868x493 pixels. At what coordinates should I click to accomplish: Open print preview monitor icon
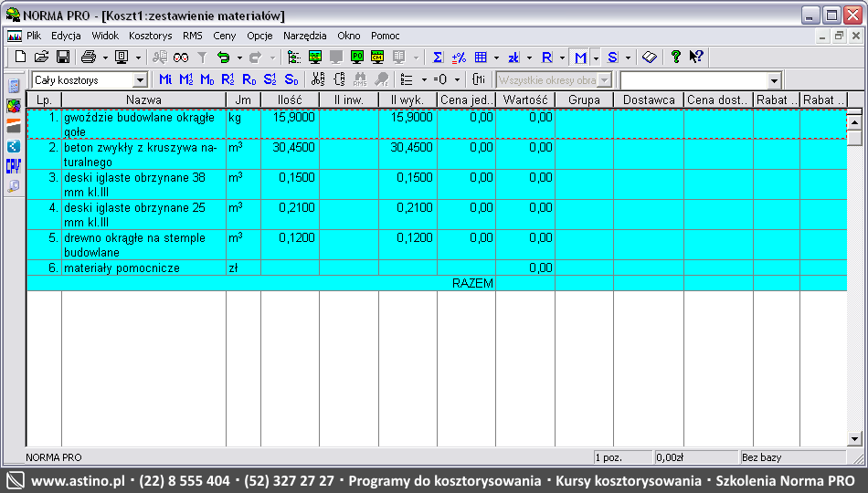[x=122, y=57]
